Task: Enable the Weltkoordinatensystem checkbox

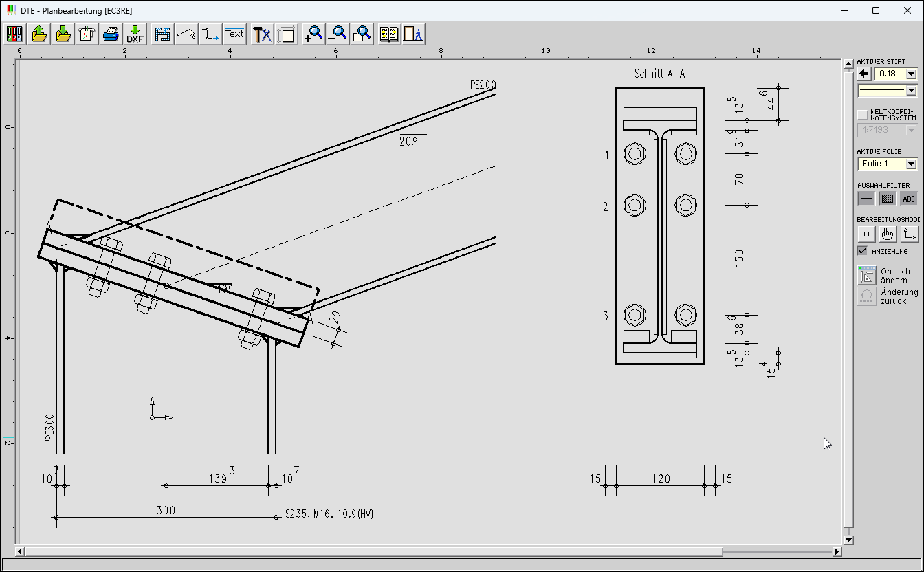Action: (x=863, y=115)
